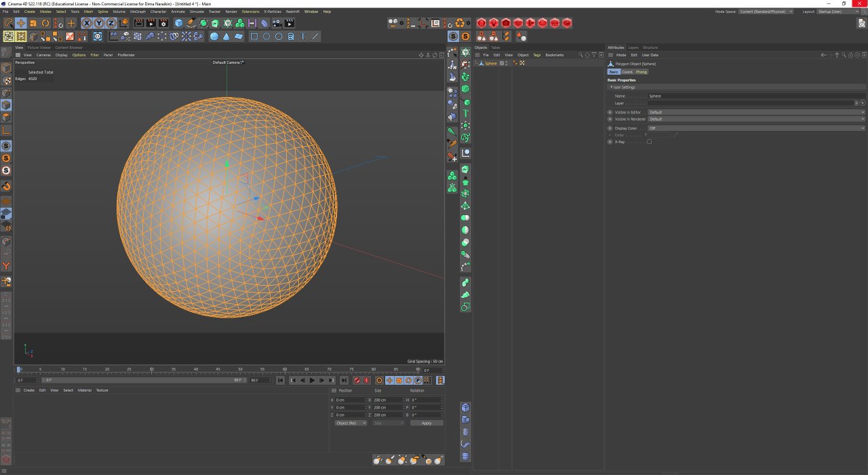This screenshot has width=868, height=475.
Task: Click the Play Forwards button in timeline
Action: pos(312,381)
